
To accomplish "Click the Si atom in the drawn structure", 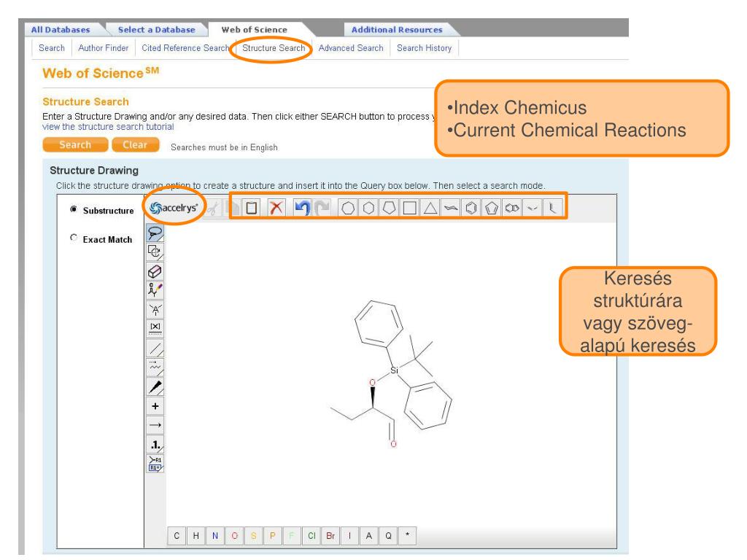I will [394, 370].
